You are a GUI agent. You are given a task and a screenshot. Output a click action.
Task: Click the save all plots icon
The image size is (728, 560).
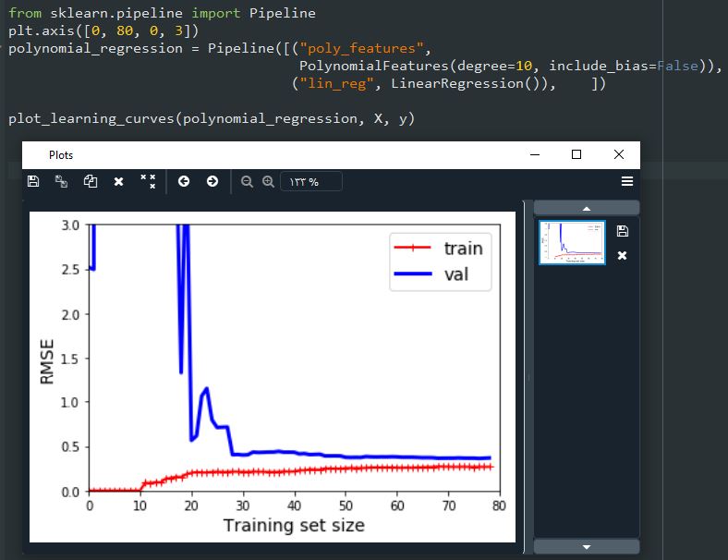click(62, 181)
